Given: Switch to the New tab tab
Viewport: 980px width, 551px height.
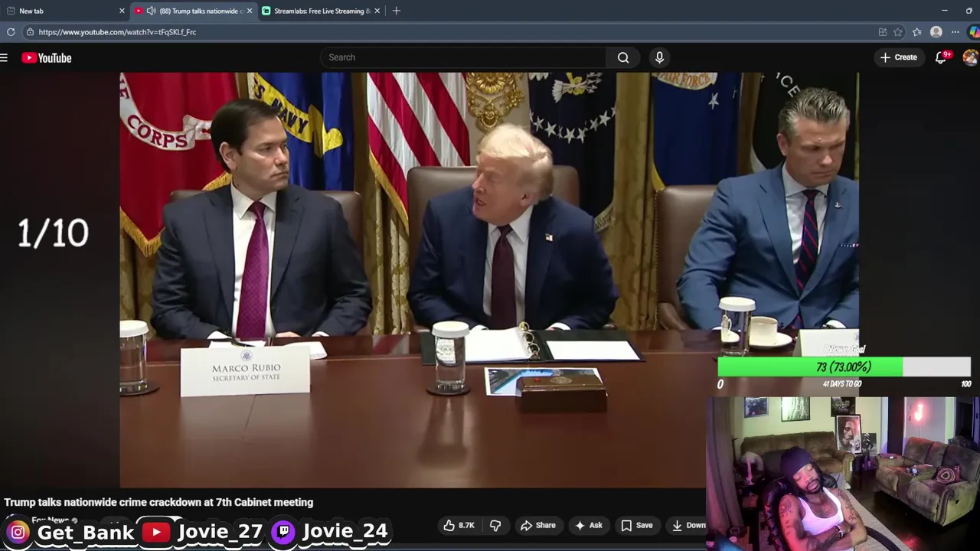Looking at the screenshot, I should [64, 11].
